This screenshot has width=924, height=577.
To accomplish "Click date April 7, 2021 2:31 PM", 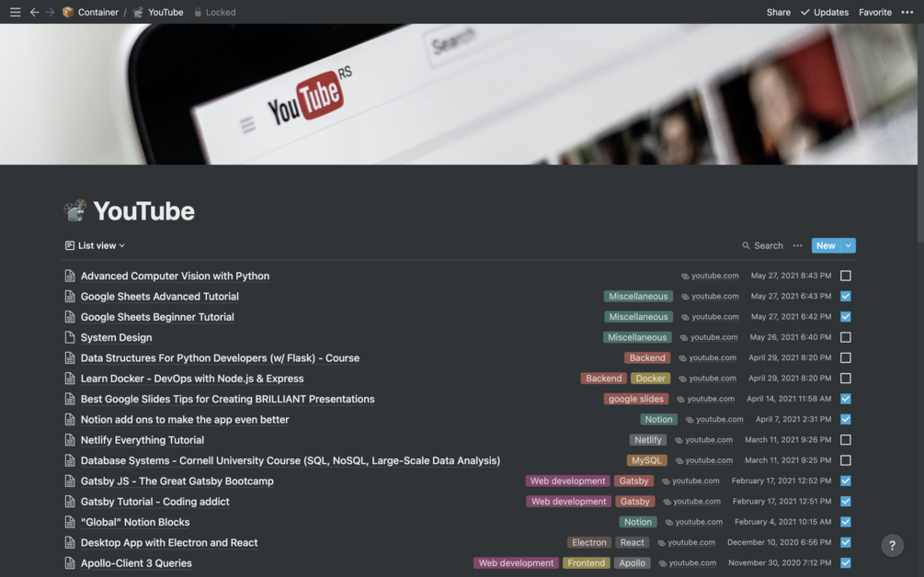I will pos(793,419).
